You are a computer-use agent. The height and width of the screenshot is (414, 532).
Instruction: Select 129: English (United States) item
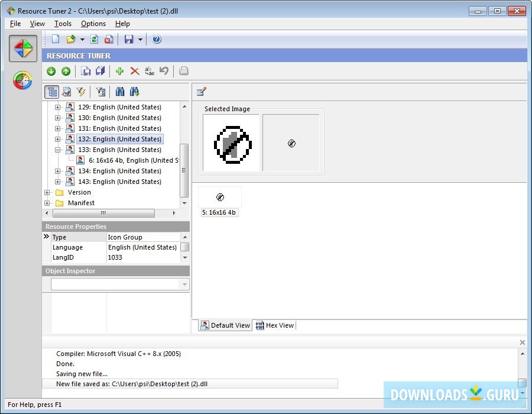click(120, 107)
